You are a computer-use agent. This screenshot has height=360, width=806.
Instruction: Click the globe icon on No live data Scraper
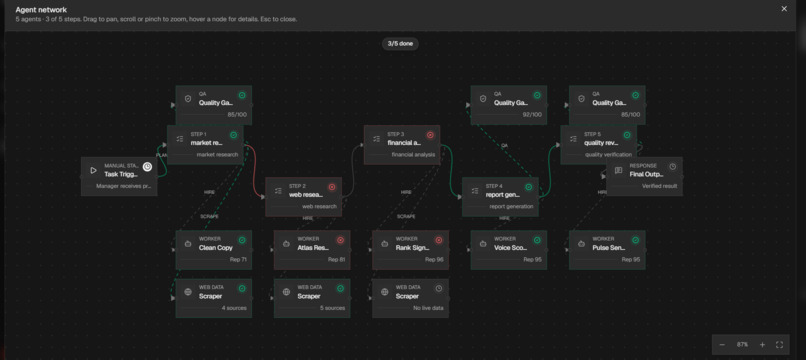(384, 292)
